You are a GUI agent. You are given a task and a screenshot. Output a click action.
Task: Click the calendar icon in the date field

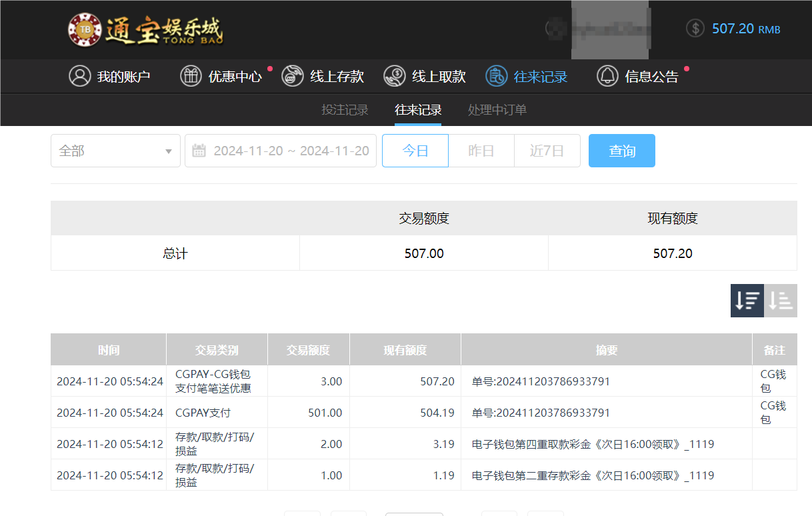point(198,151)
